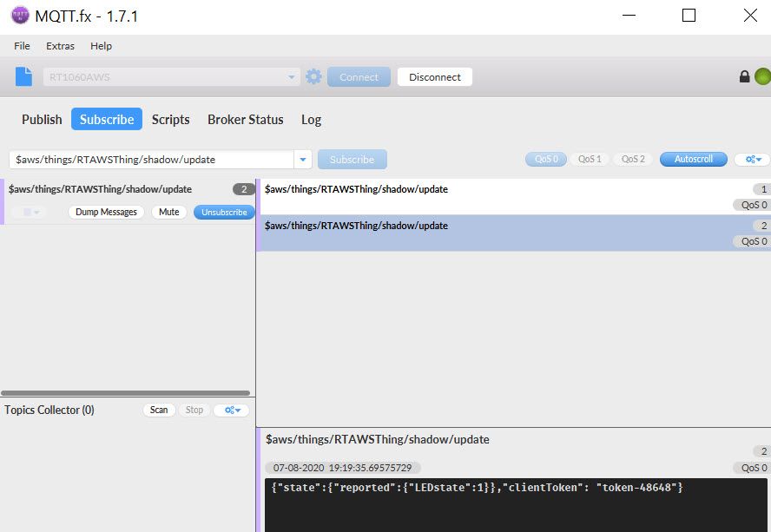Open the Extras menu

[x=60, y=46]
